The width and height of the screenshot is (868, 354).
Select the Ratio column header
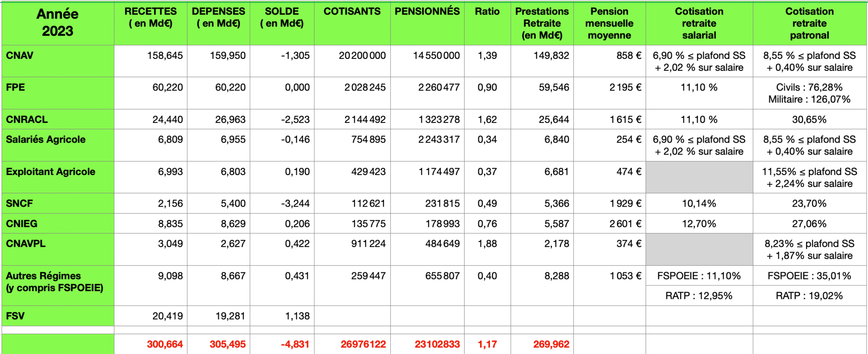point(487,11)
